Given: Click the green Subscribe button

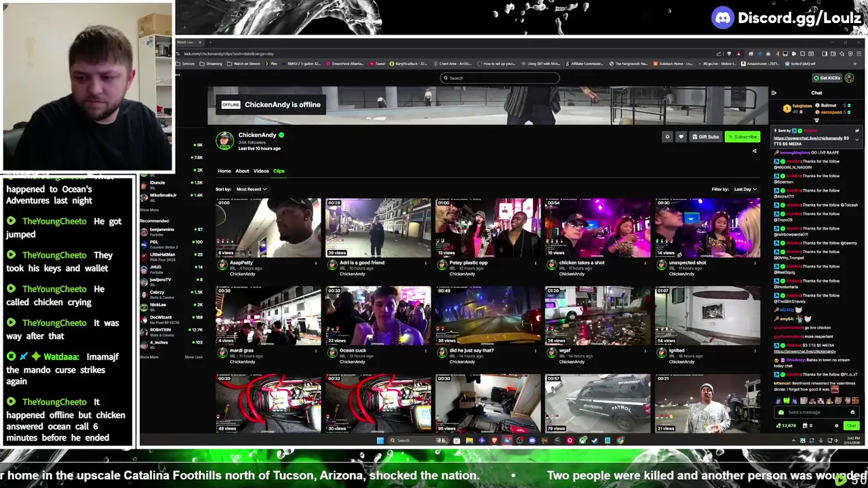Looking at the screenshot, I should click(x=742, y=137).
